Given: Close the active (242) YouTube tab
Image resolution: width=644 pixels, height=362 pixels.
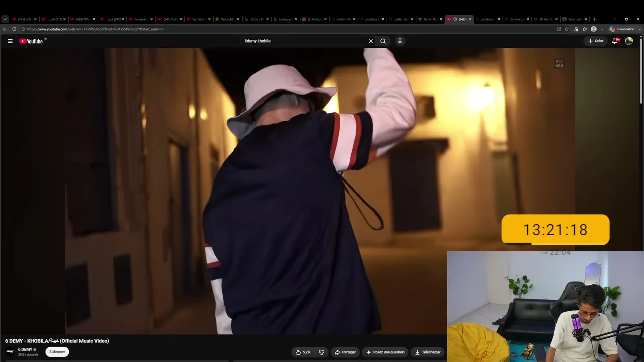Looking at the screenshot, I should tap(469, 19).
